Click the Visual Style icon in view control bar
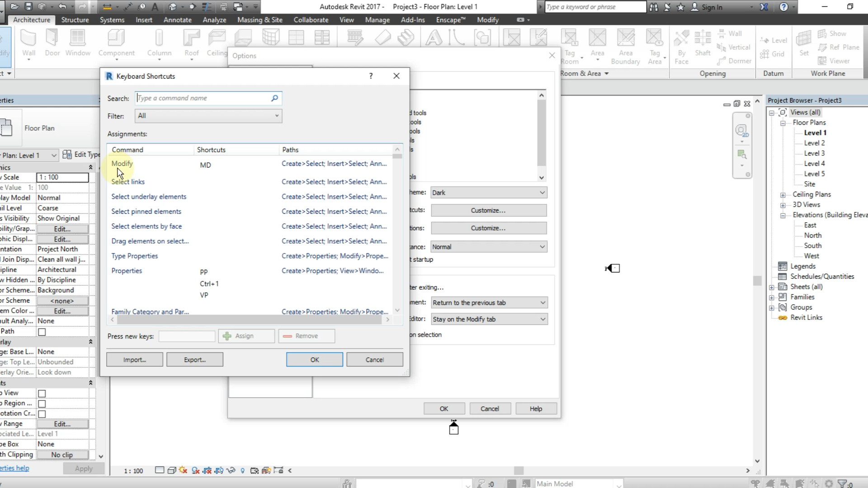The height and width of the screenshot is (488, 868). [x=171, y=470]
